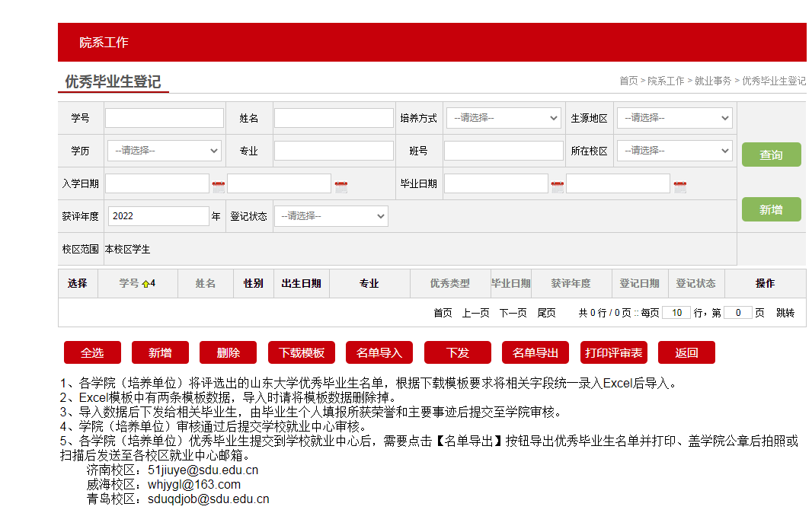
Task: Expand the 培养方式 dropdown
Action: [x=504, y=118]
